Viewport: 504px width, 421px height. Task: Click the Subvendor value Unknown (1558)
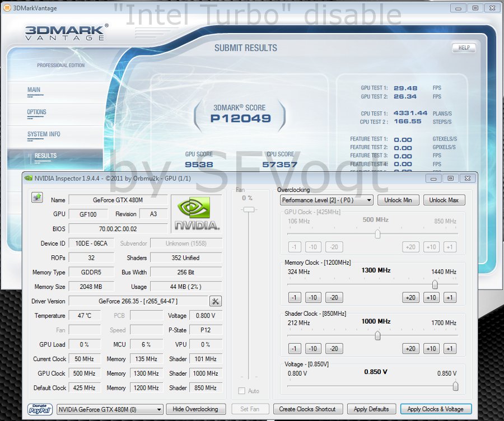click(186, 244)
